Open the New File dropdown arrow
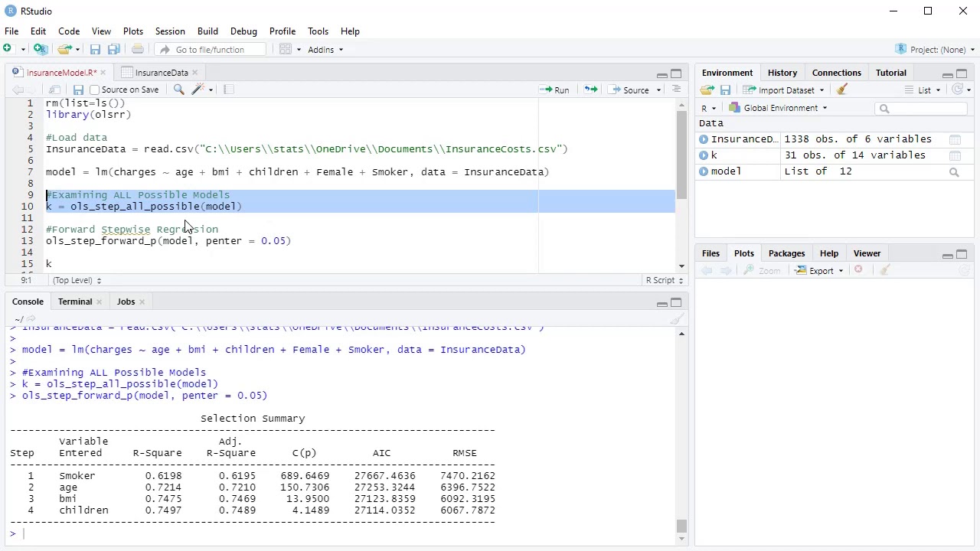The width and height of the screenshot is (980, 551). coord(22,50)
